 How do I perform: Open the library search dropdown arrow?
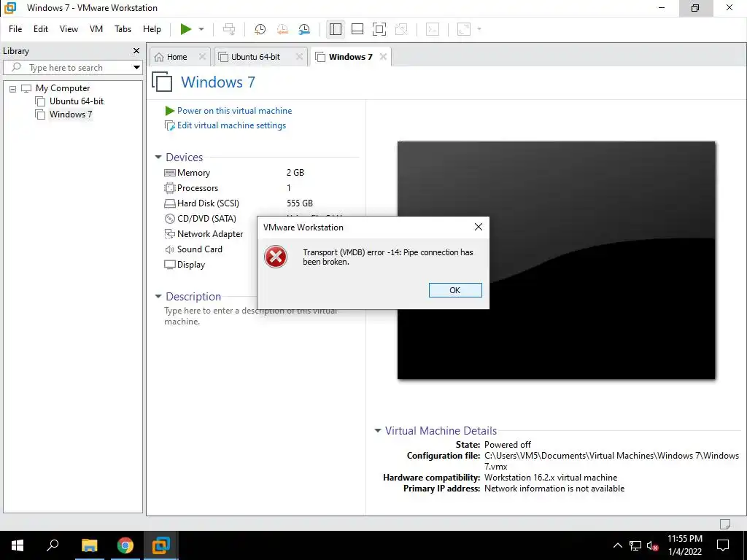pyautogui.click(x=136, y=68)
